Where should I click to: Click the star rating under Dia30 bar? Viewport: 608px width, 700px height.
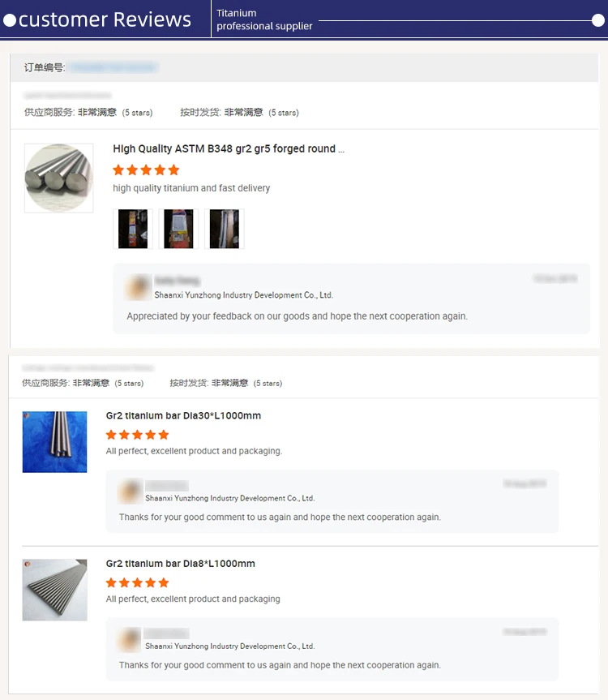tap(137, 435)
